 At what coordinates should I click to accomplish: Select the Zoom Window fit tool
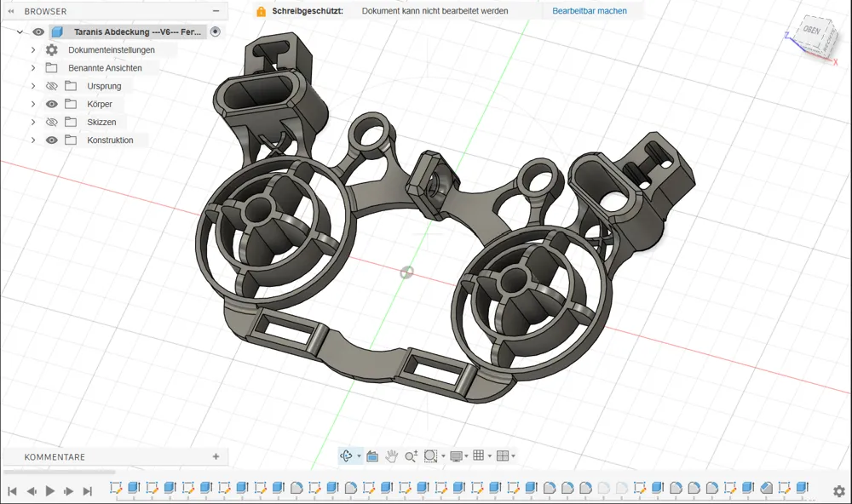coord(430,456)
